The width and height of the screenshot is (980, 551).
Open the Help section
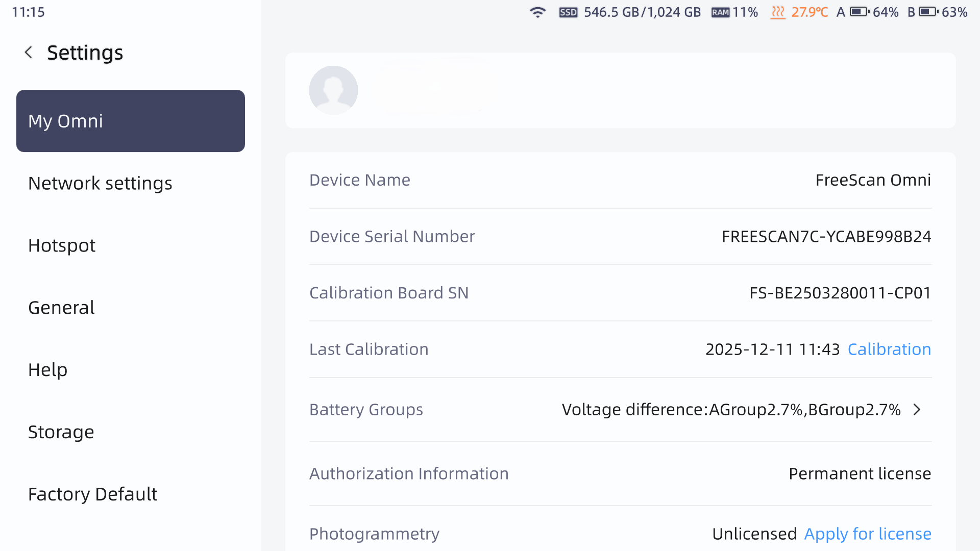47,370
